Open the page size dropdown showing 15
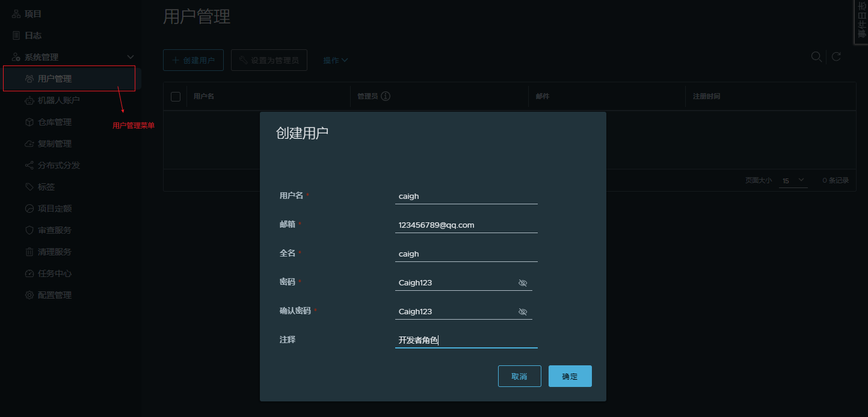The image size is (868, 417). (793, 180)
